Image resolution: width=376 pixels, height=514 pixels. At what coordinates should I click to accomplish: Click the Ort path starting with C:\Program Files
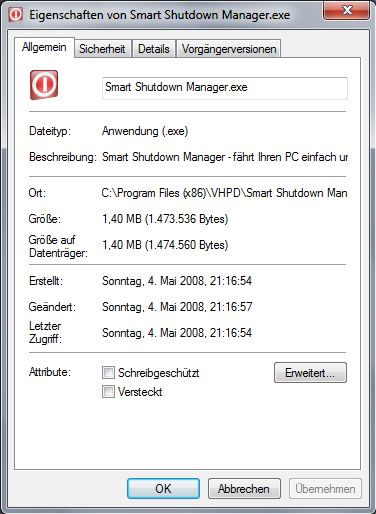[x=225, y=193]
